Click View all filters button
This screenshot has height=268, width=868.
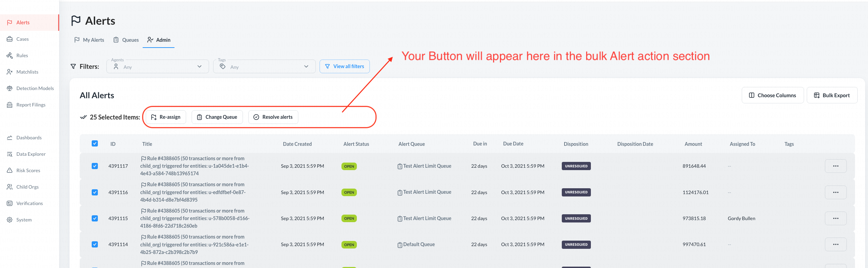345,66
